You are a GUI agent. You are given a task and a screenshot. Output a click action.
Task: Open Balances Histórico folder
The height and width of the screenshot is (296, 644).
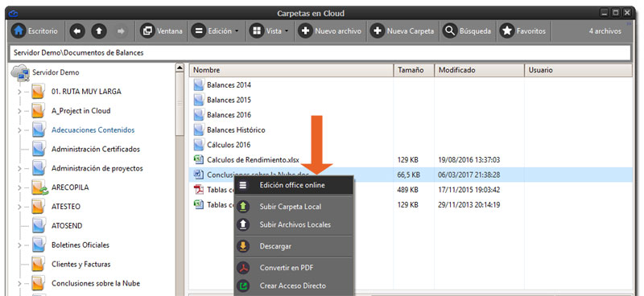(x=236, y=129)
